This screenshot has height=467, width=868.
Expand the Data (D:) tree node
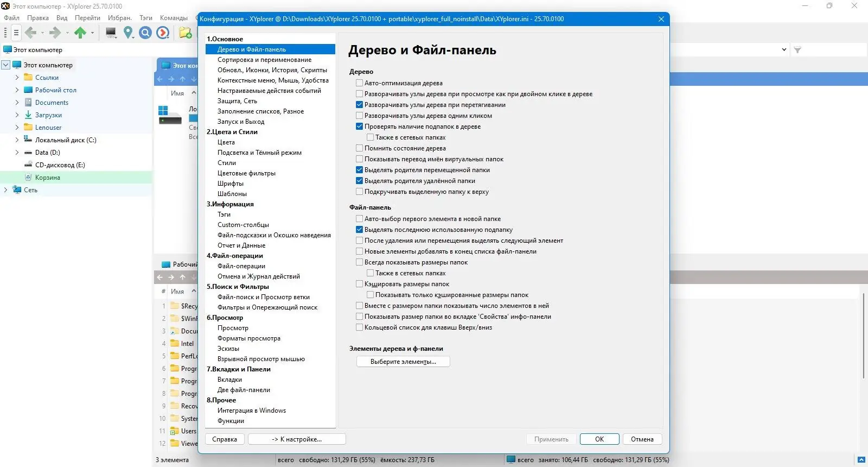pos(17,153)
